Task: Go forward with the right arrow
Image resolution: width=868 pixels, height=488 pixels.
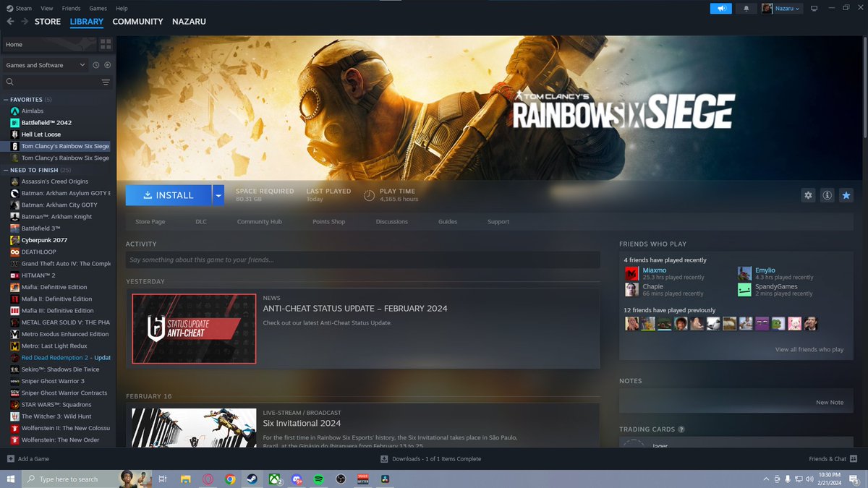Action: point(25,22)
